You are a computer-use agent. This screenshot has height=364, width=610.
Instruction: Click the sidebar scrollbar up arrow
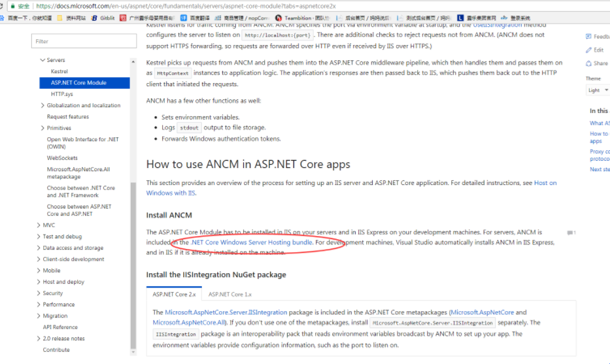click(133, 62)
